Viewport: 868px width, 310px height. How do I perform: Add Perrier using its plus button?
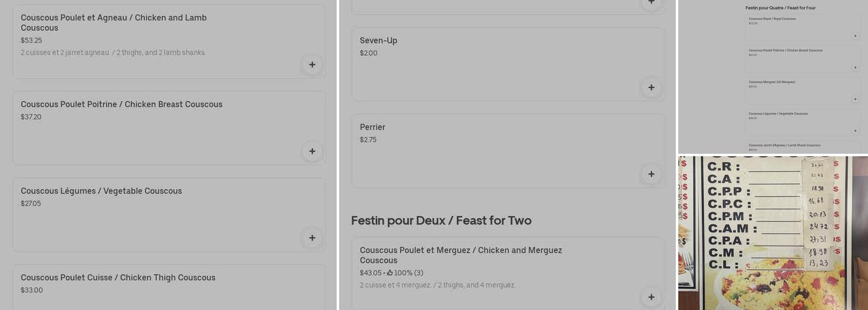(651, 174)
